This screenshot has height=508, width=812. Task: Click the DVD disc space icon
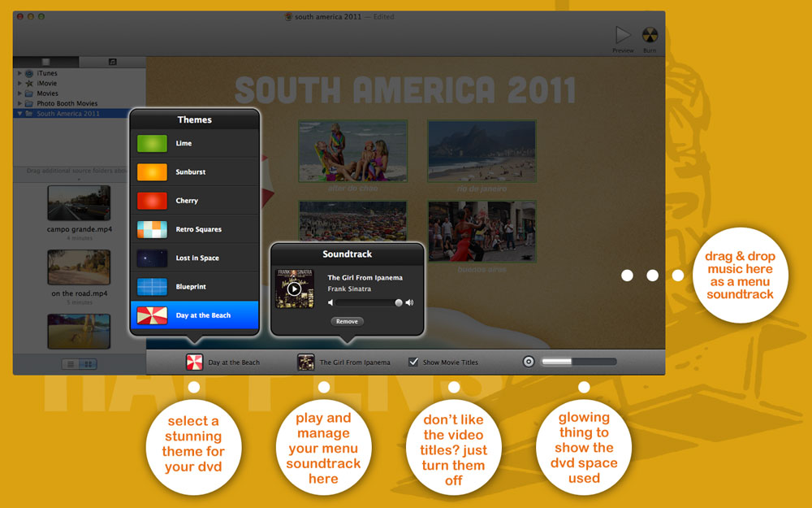coord(529,362)
